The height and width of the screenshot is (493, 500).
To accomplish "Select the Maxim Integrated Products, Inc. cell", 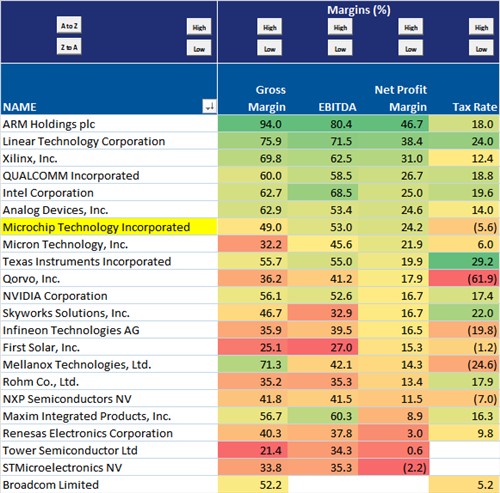I will (109, 416).
